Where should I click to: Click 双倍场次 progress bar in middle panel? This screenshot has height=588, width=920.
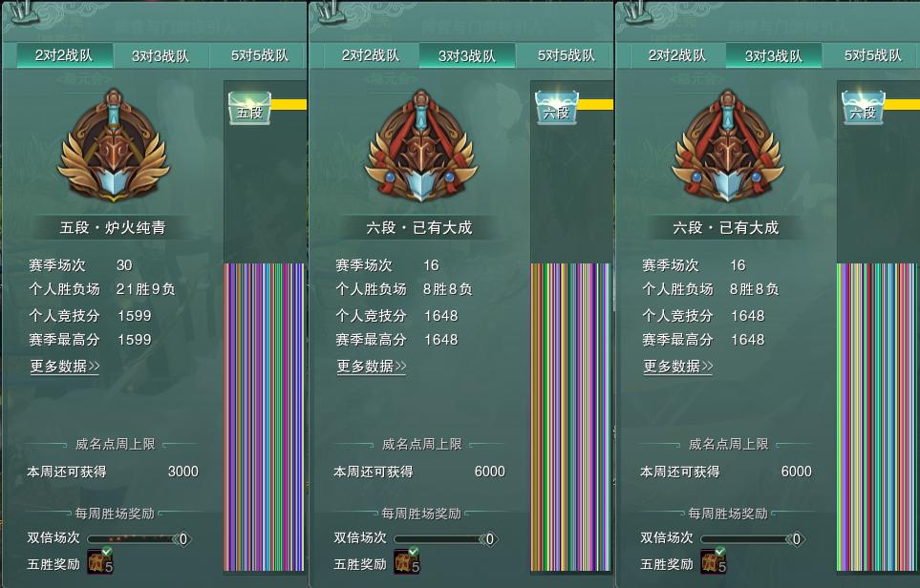446,538
